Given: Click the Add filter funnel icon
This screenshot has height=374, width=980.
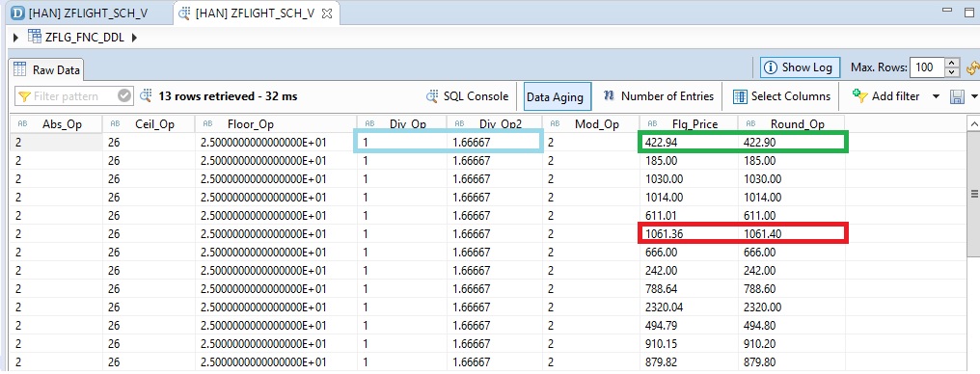Looking at the screenshot, I should click(x=860, y=96).
